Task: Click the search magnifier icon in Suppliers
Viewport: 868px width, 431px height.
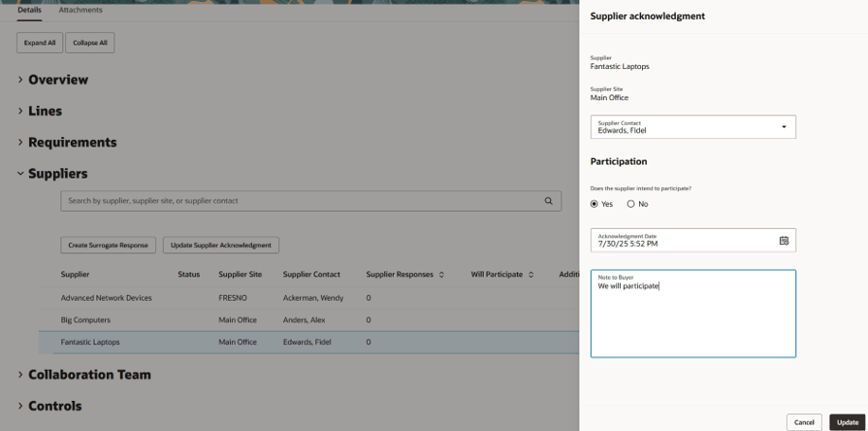Action: tap(549, 201)
